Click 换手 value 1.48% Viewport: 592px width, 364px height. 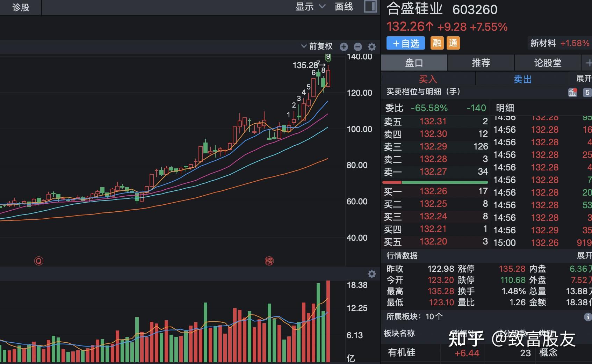(514, 291)
